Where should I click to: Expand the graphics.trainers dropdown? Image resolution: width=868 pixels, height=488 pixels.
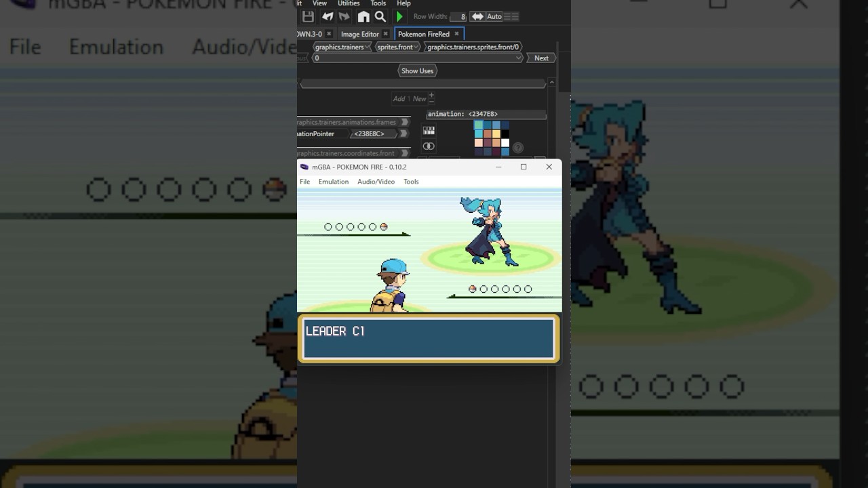pos(342,47)
